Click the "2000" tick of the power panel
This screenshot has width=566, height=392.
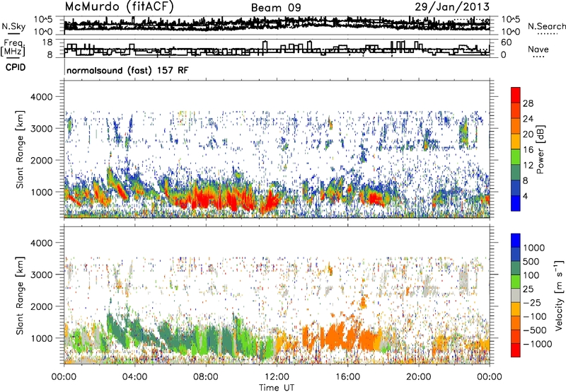pos(44,160)
